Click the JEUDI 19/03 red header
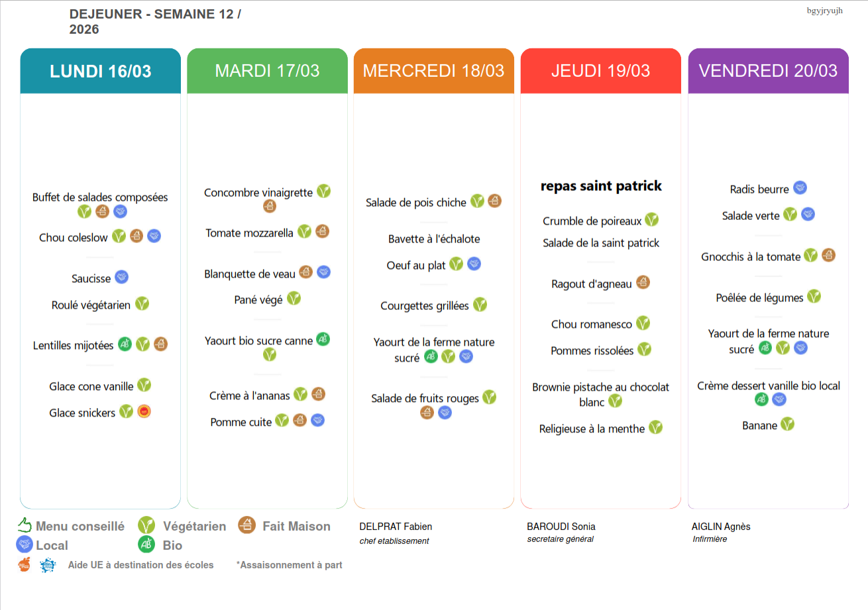Viewport: 868px width, 610px height. click(x=601, y=71)
